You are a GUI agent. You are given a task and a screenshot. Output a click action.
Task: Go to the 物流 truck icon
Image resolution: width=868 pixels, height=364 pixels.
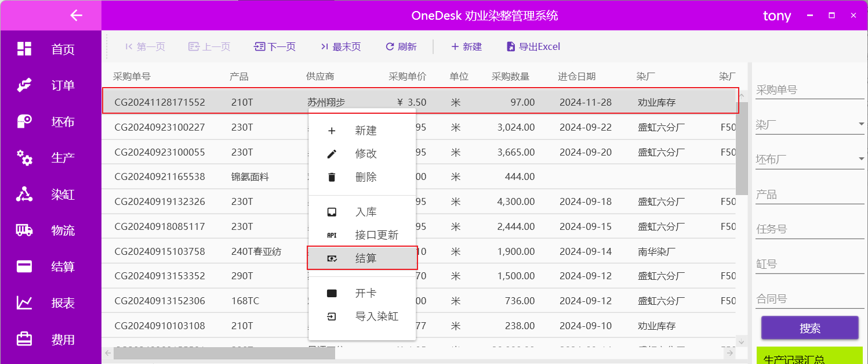tap(24, 230)
